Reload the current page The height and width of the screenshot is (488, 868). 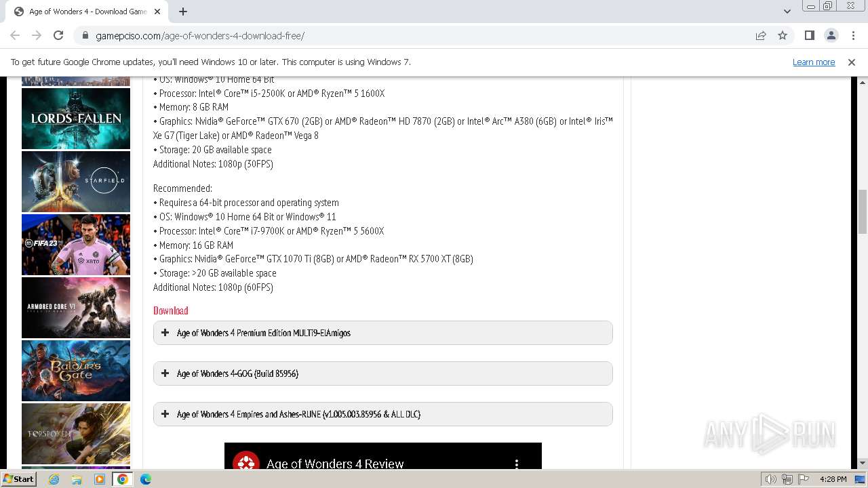pyautogui.click(x=58, y=35)
